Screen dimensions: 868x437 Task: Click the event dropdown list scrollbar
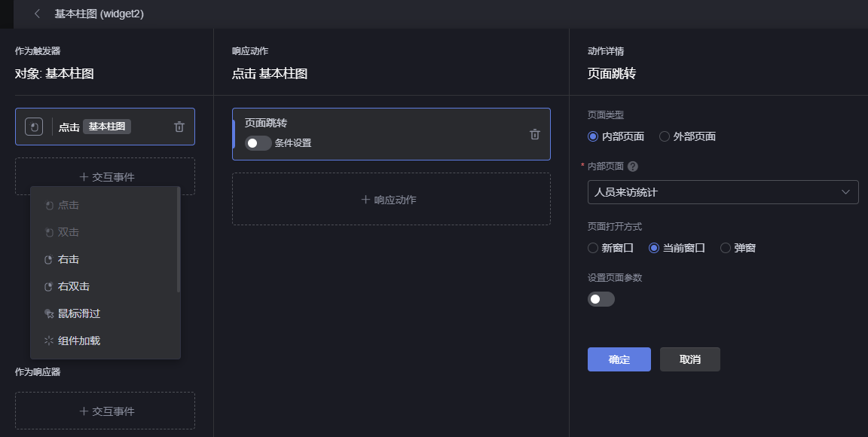[x=179, y=240]
